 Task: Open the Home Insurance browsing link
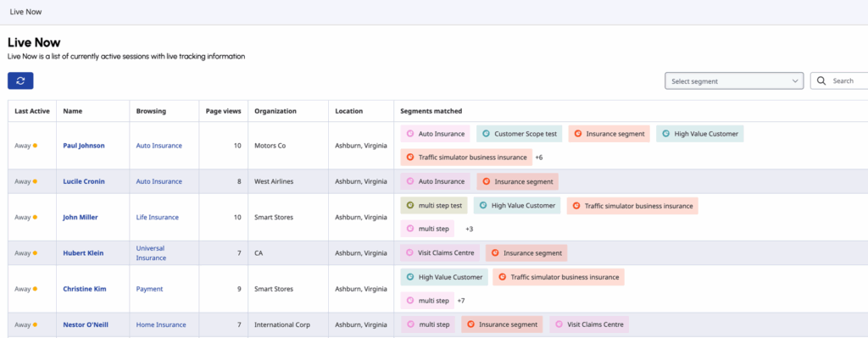(x=161, y=324)
